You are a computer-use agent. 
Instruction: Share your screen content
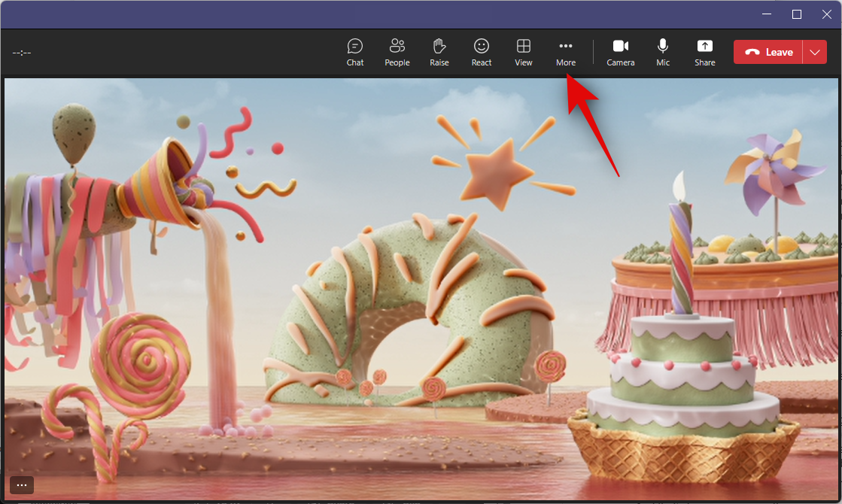[705, 52]
